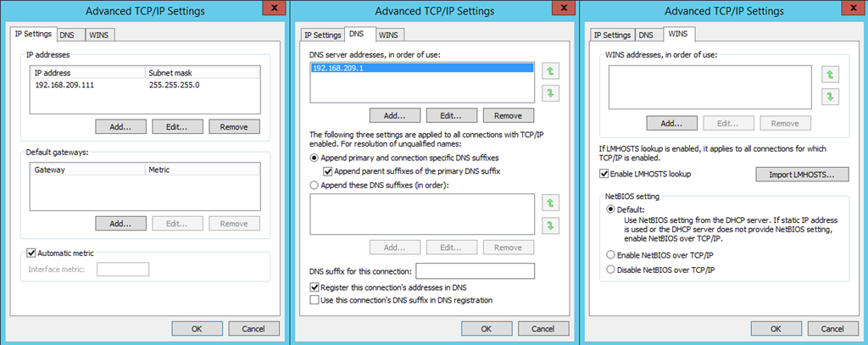868x345 pixels.
Task: Click the Subnet mask column header
Action: [x=203, y=73]
